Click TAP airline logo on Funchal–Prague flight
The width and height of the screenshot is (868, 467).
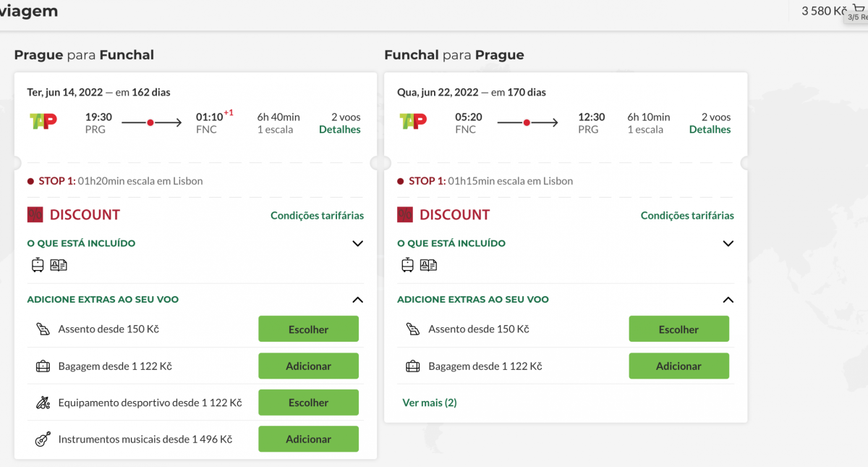[x=414, y=122]
